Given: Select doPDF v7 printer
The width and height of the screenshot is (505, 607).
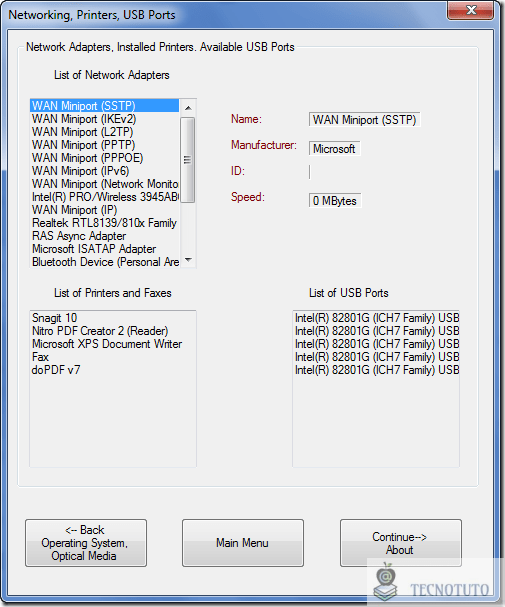Looking at the screenshot, I should tap(113, 370).
